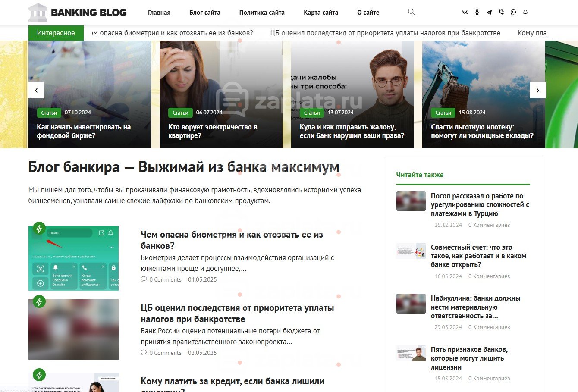Open article 'Кому платить за кредит'

[x=232, y=385]
